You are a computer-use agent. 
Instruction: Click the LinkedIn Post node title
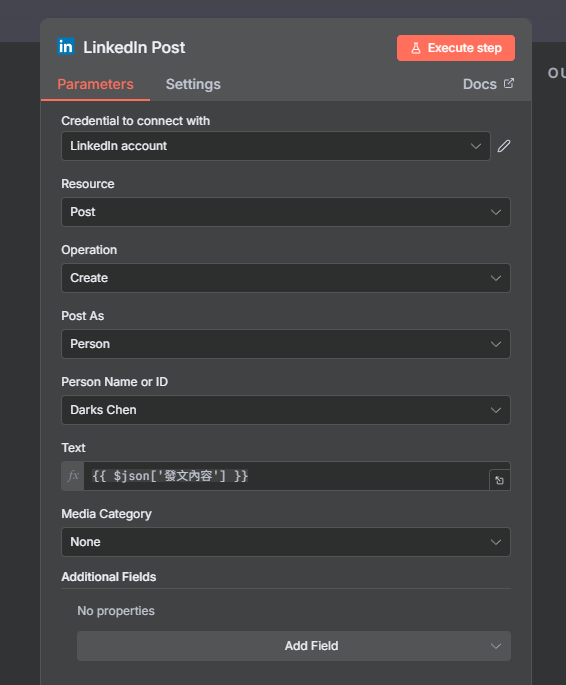(x=134, y=47)
